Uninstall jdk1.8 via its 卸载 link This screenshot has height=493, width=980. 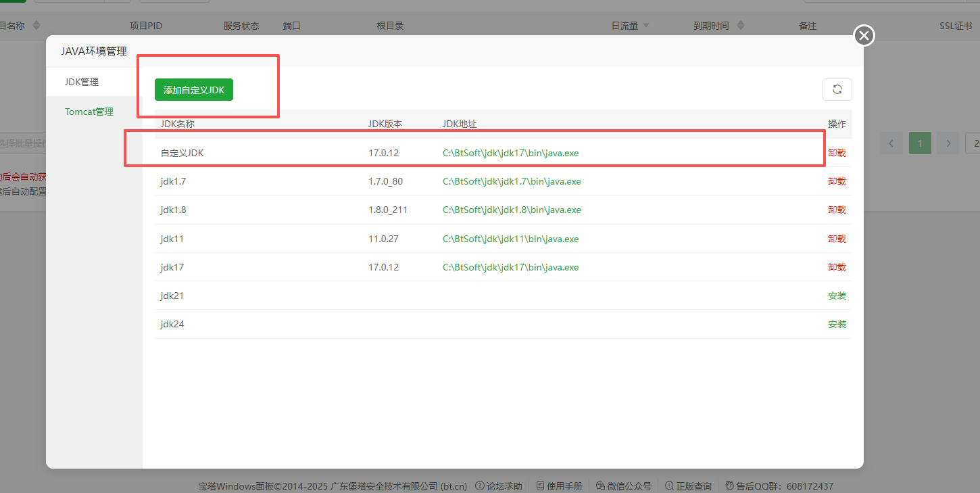pos(837,210)
